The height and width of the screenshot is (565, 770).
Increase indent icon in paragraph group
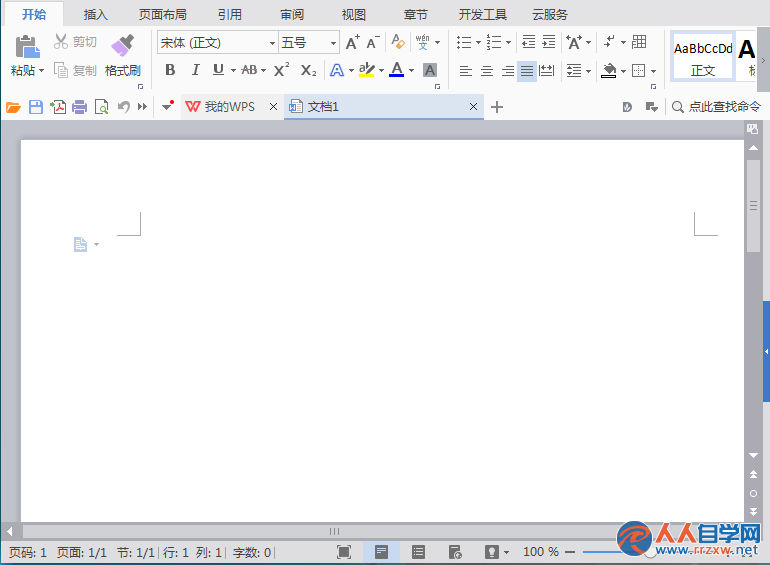coord(549,42)
